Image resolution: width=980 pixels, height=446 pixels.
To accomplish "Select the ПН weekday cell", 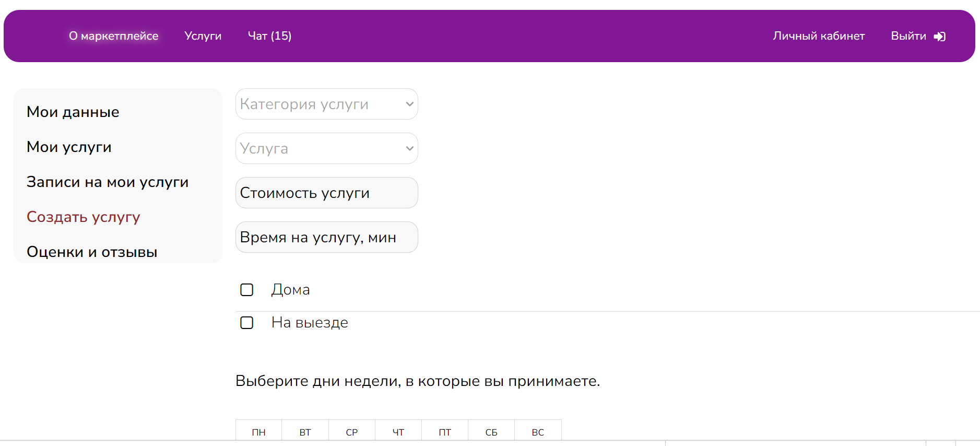I will [259, 432].
